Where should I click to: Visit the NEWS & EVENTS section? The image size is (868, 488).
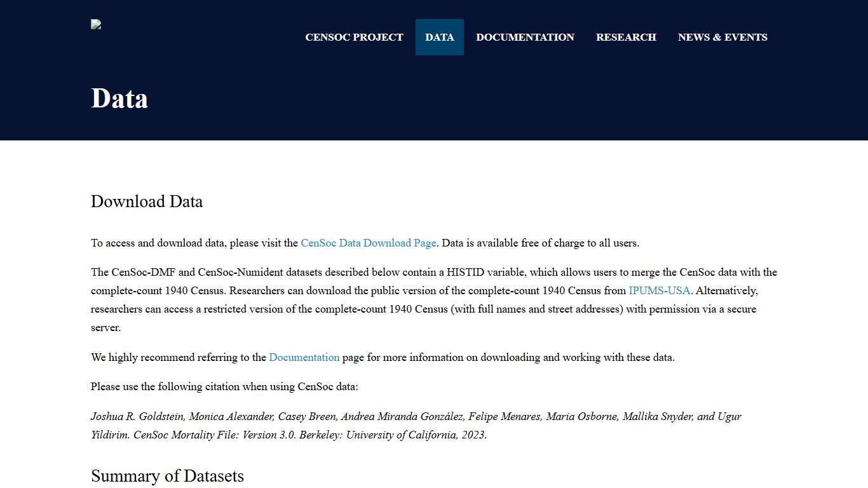722,37
